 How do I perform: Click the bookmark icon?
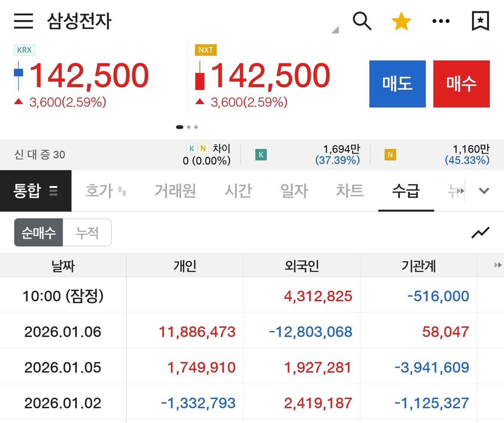pyautogui.click(x=479, y=21)
